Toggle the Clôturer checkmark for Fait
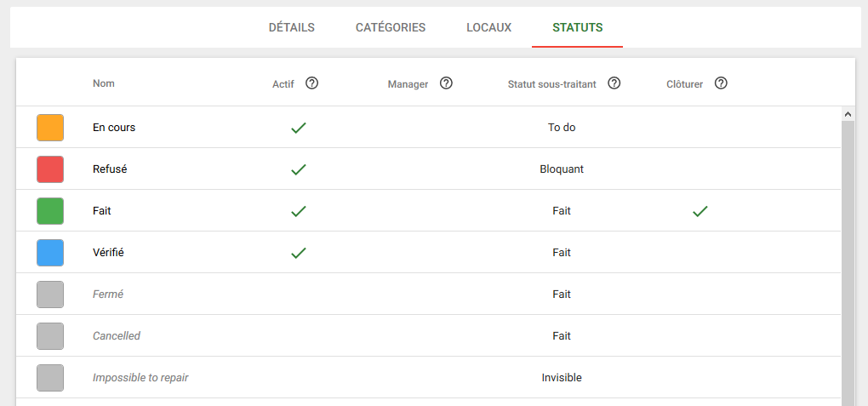868x406 pixels. (700, 211)
